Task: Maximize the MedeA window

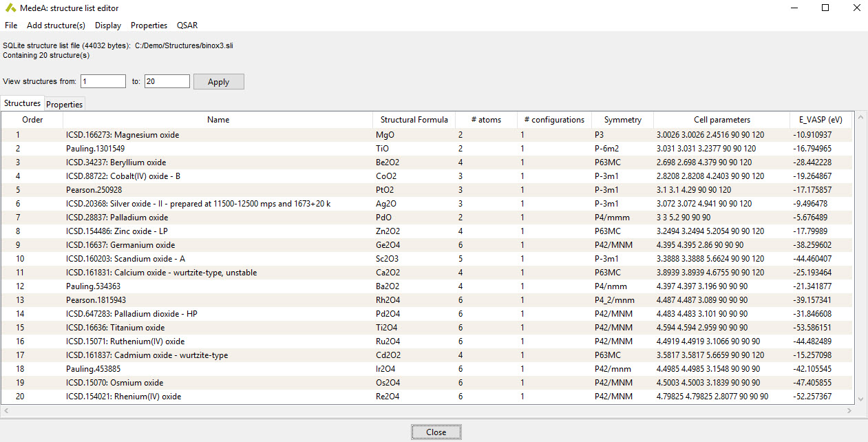Action: (825, 8)
